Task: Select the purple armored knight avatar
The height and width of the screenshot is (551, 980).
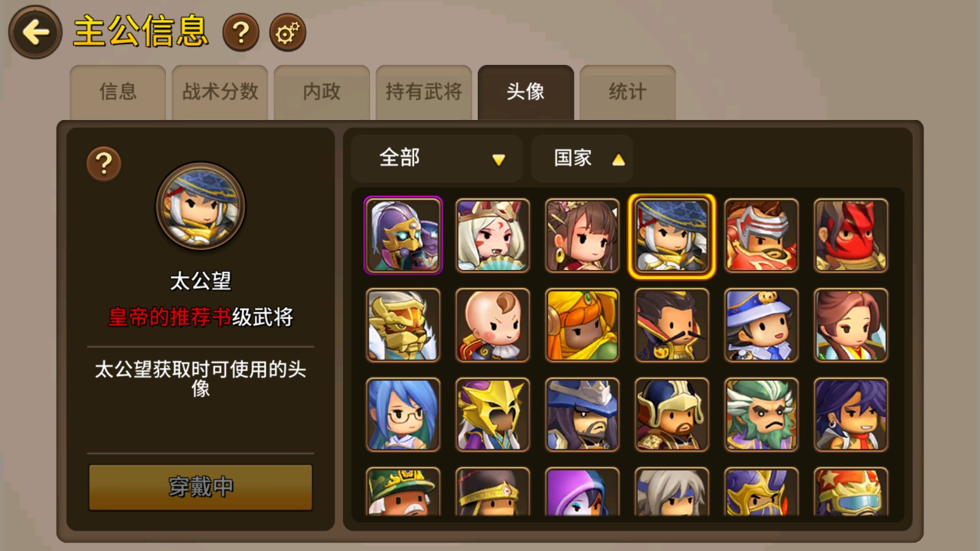Action: tap(403, 235)
